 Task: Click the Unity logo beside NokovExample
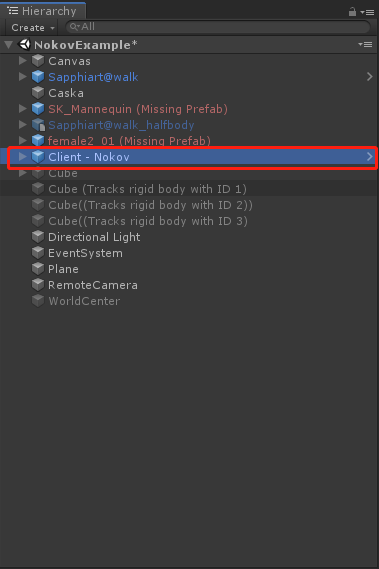tap(24, 45)
